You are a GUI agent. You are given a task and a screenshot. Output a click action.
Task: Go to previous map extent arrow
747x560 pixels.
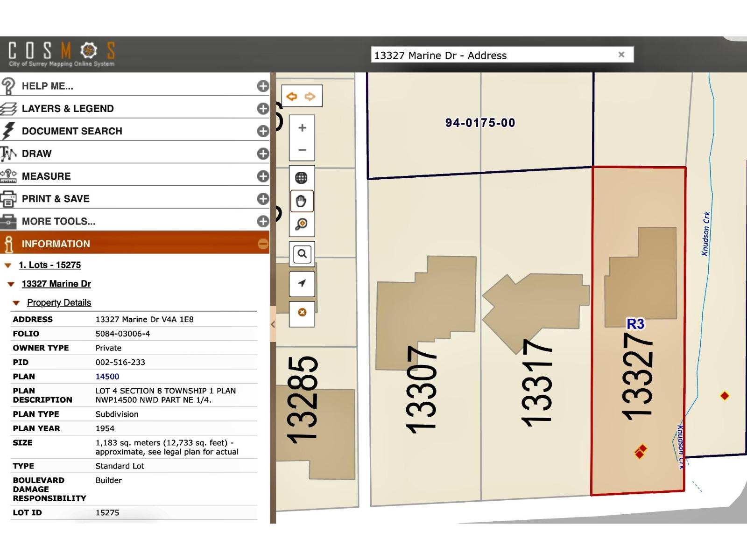pos(292,97)
